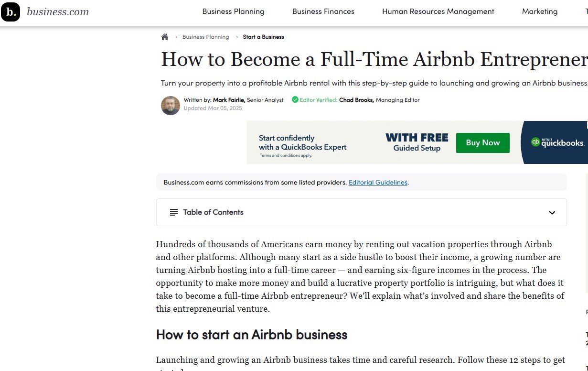Click editor name Chad Brooks
588x371 pixels.
[356, 100]
